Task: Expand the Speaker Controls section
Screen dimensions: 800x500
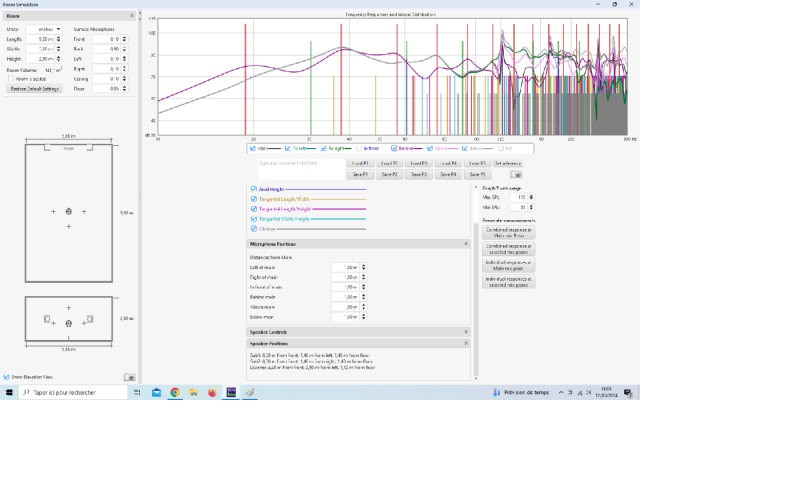Action: coord(466,332)
